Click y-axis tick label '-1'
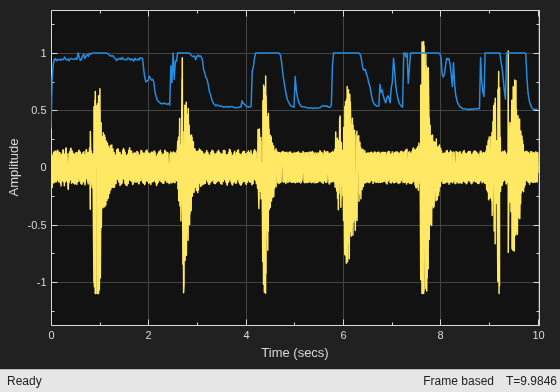The image size is (560, 392). tap(41, 282)
